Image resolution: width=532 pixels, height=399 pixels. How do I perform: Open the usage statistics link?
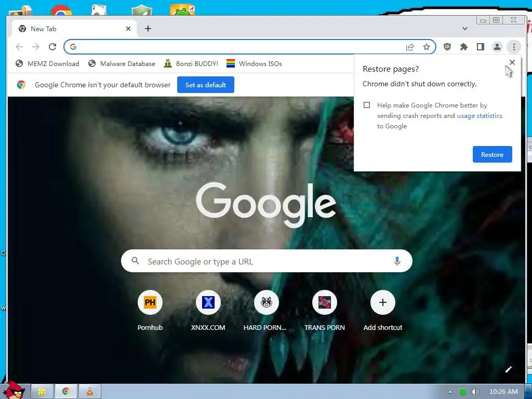tap(480, 116)
